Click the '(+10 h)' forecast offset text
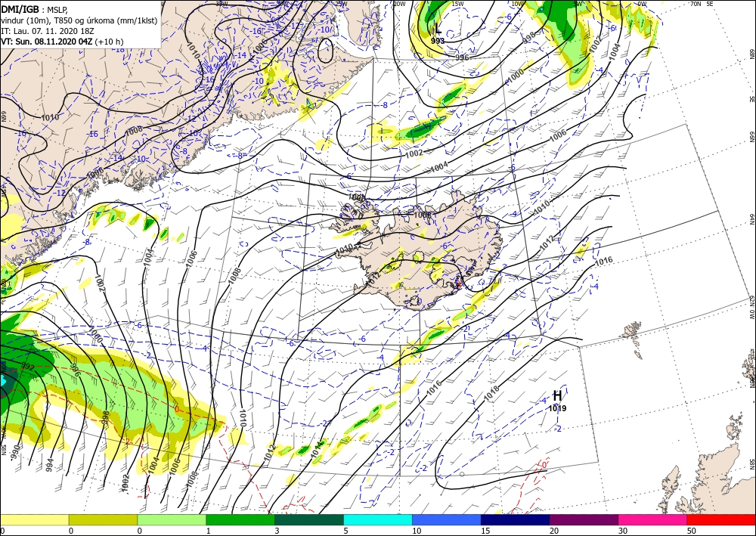This screenshot has width=756, height=536. click(x=109, y=42)
